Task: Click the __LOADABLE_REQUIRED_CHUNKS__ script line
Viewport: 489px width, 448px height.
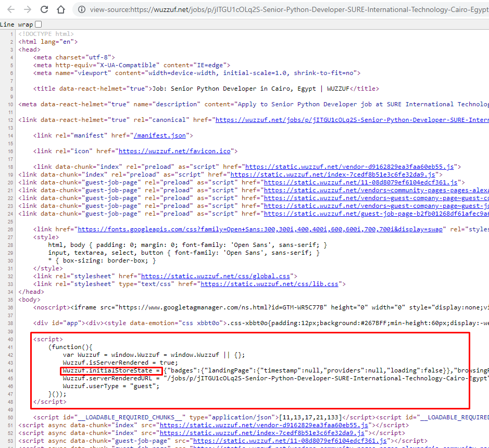Action: pyautogui.click(x=261, y=417)
